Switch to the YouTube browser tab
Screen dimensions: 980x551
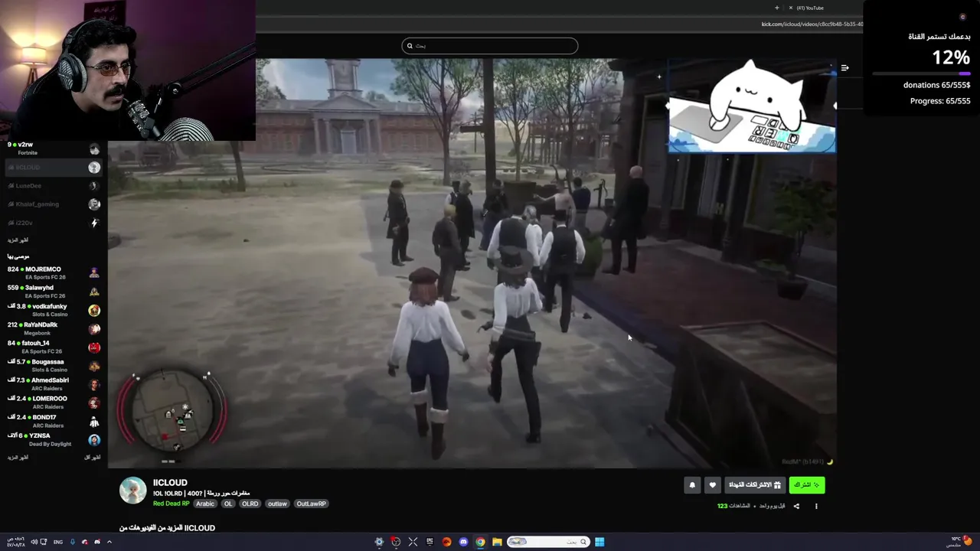[x=810, y=8]
